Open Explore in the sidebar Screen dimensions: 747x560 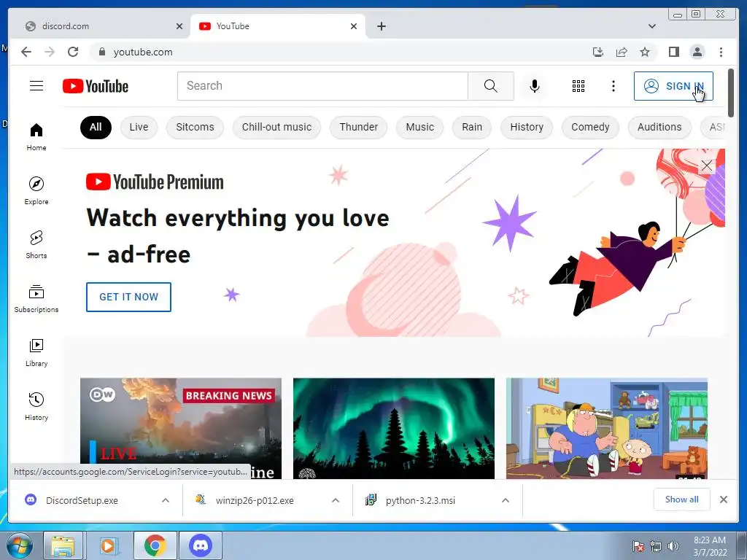tap(36, 190)
